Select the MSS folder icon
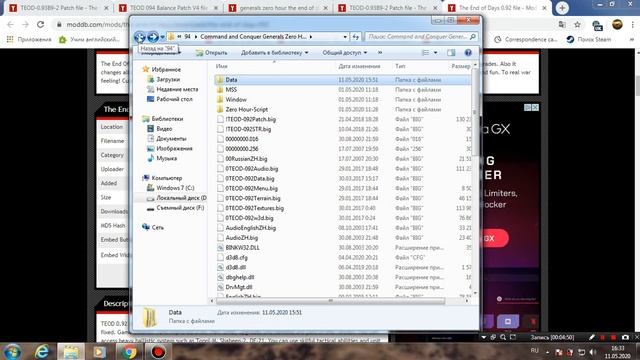This screenshot has height=360, width=640. pos(220,89)
